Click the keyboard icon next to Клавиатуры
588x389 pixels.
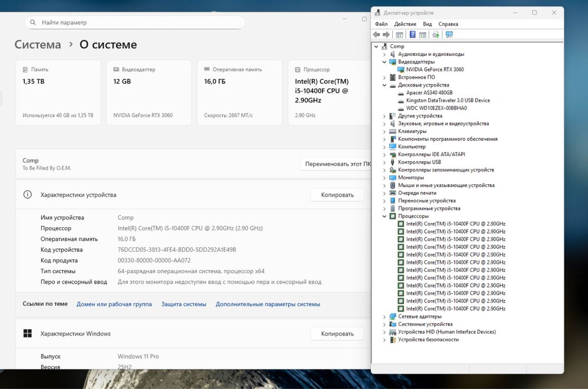(x=393, y=131)
